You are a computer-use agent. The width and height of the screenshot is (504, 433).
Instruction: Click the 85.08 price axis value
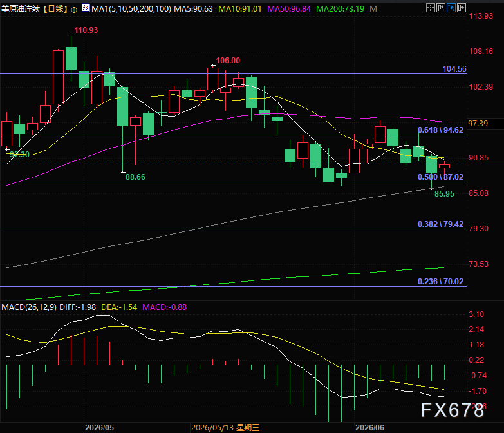click(x=479, y=193)
